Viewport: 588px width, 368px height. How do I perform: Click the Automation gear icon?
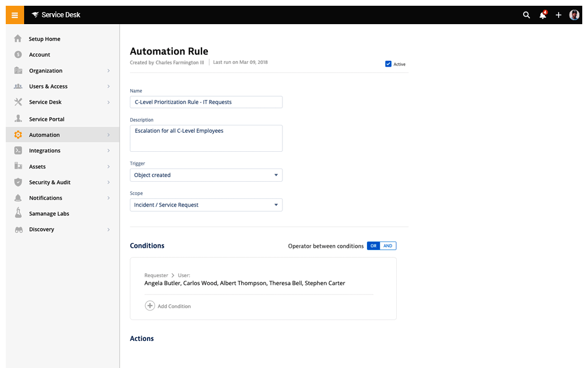(17, 135)
